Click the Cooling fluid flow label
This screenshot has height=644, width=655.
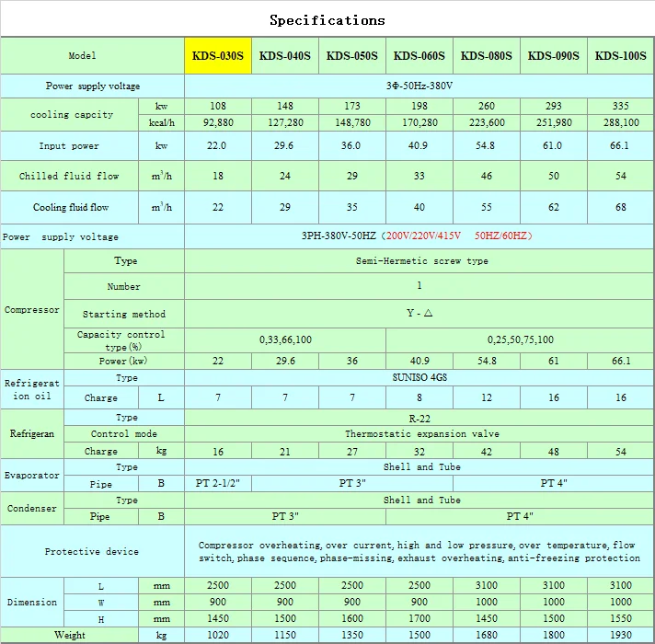71,207
